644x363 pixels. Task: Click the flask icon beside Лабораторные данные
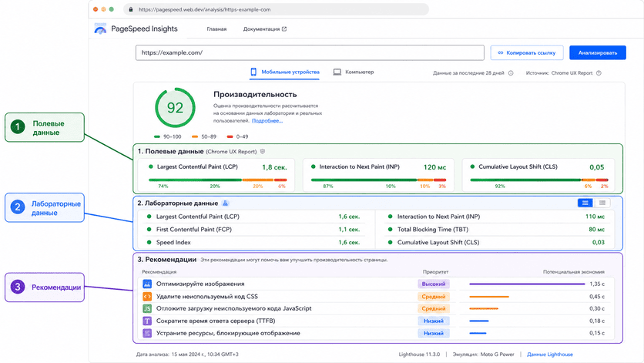(x=225, y=203)
